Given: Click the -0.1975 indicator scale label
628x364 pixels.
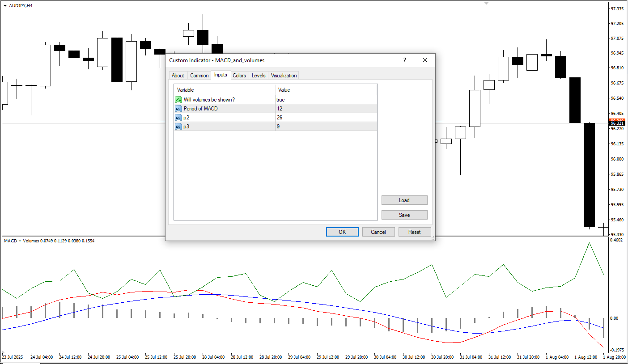Looking at the screenshot, I should pos(617,350).
